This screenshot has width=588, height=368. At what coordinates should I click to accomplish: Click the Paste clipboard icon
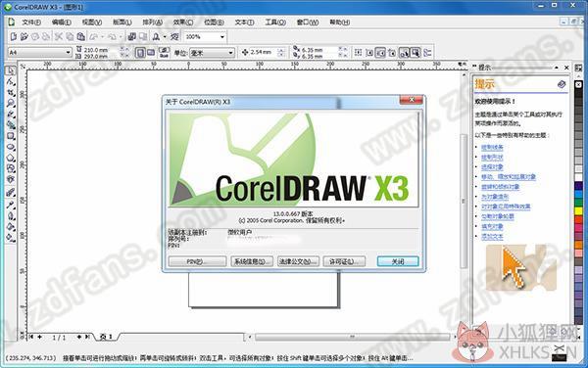click(x=80, y=36)
